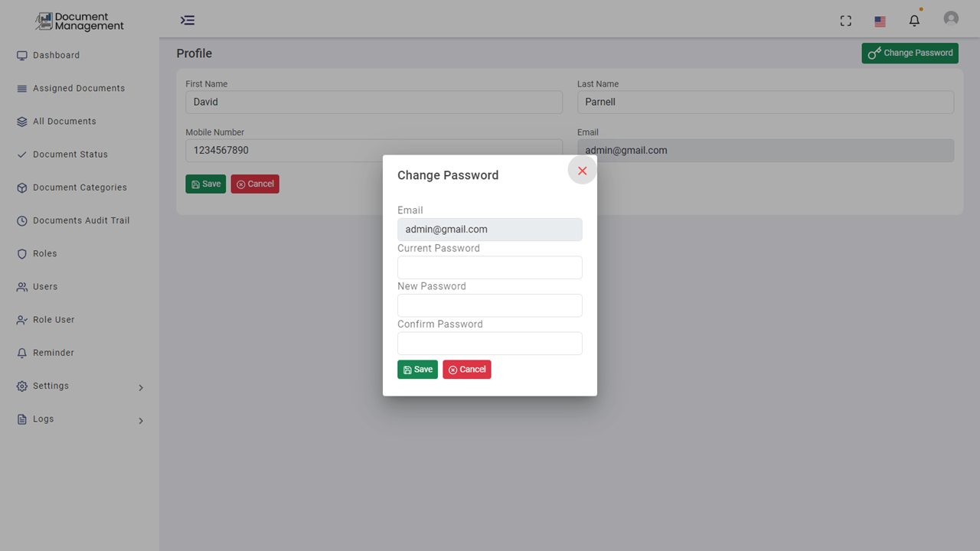Screen dimensions: 980x551
Task: Open the notifications bell
Action: pyautogui.click(x=914, y=21)
